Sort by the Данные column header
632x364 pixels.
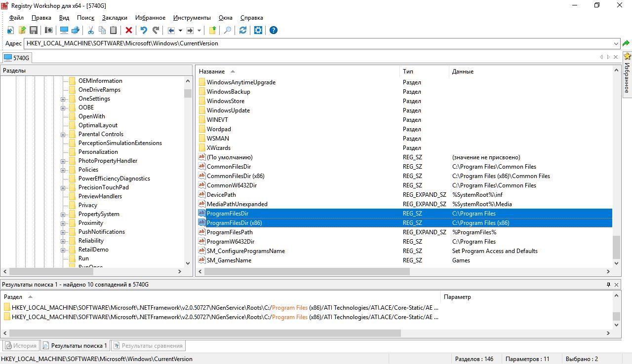[531, 72]
